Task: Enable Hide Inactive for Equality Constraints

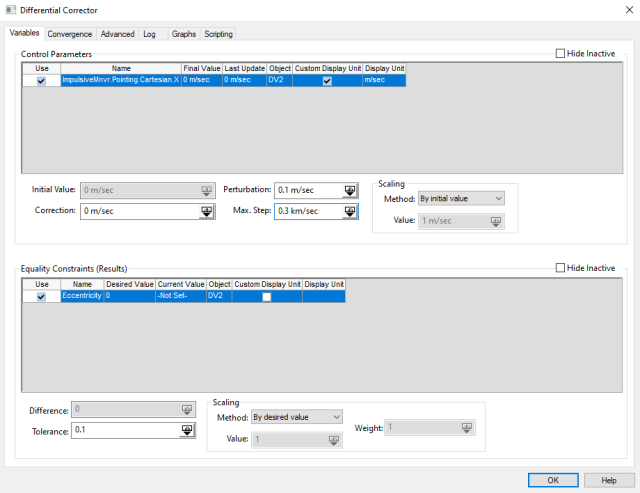Action: (x=560, y=268)
